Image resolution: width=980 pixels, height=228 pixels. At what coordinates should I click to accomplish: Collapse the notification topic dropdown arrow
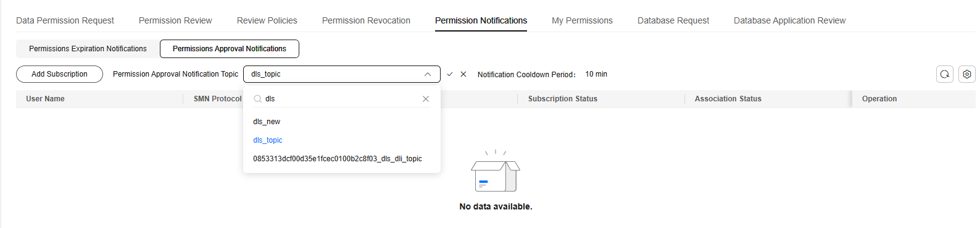[428, 74]
